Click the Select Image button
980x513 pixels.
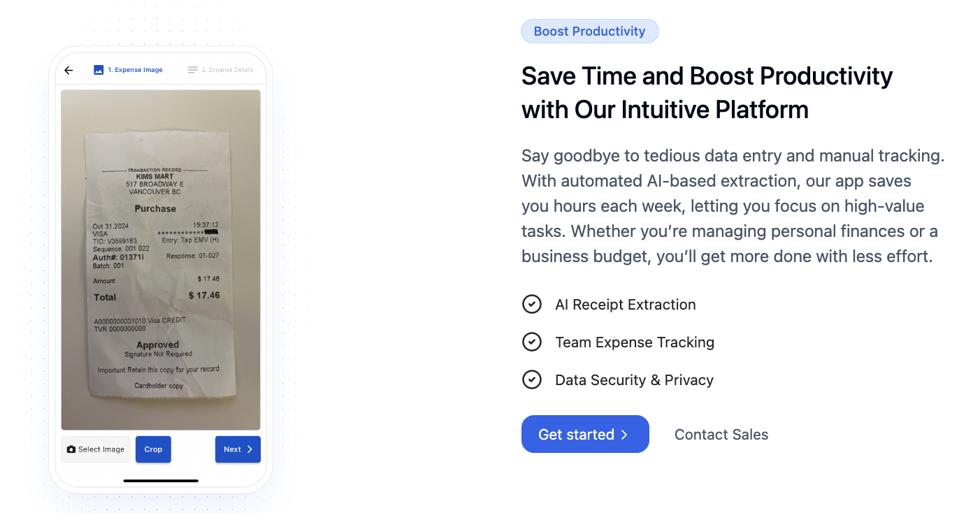pyautogui.click(x=96, y=449)
